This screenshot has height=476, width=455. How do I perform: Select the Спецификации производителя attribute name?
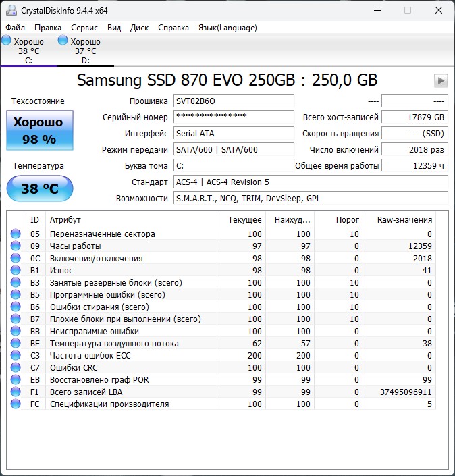(109, 404)
